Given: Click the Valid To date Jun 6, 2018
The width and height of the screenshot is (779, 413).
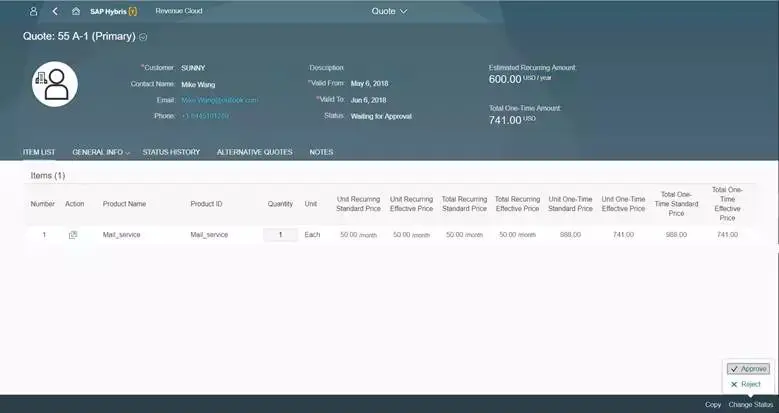Looking at the screenshot, I should pyautogui.click(x=368, y=100).
